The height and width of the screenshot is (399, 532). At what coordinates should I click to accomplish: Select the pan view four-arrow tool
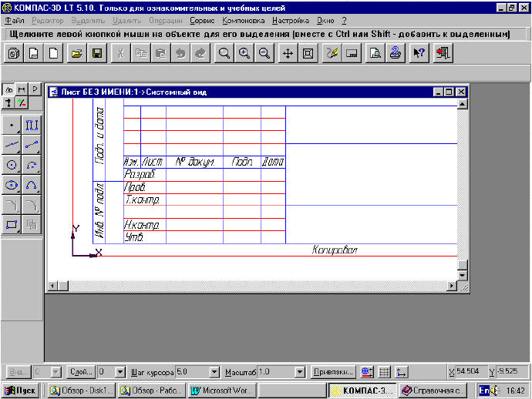(288, 53)
